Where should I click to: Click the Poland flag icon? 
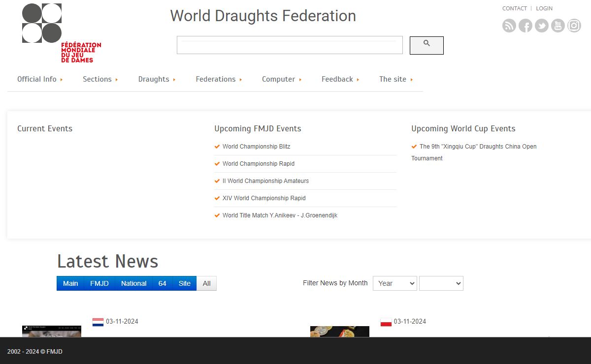pos(386,322)
